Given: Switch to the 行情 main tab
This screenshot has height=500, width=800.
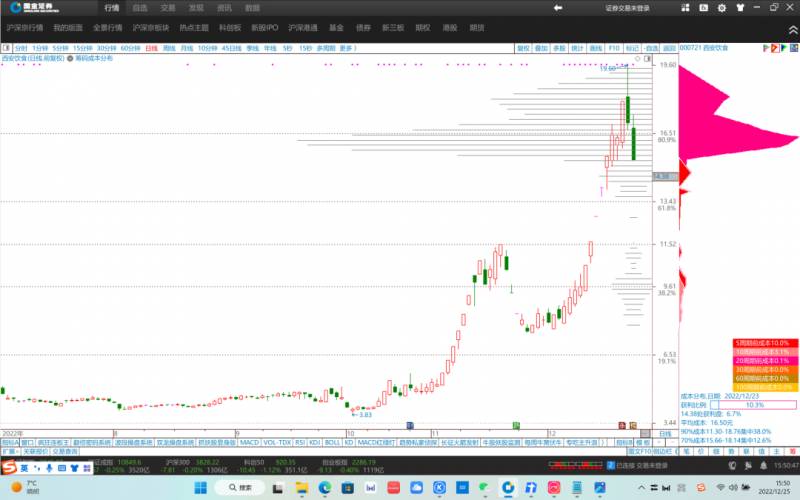Looking at the screenshot, I should point(112,8).
